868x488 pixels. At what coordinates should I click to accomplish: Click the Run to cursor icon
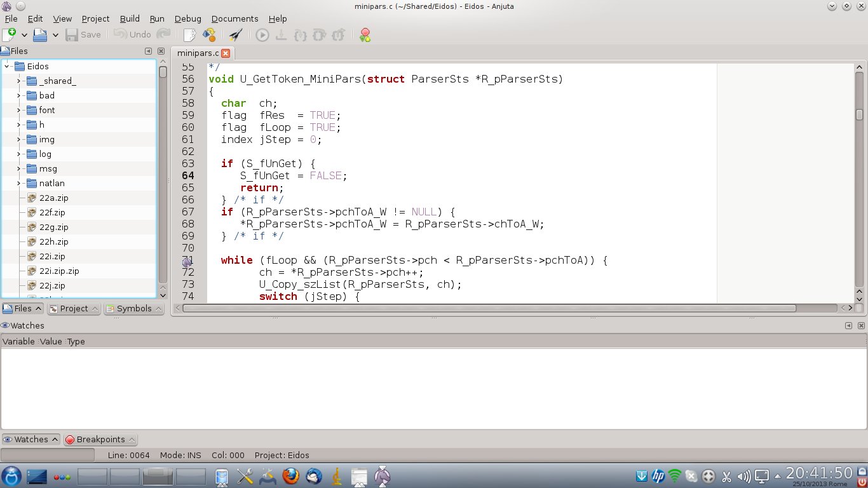[x=281, y=34]
